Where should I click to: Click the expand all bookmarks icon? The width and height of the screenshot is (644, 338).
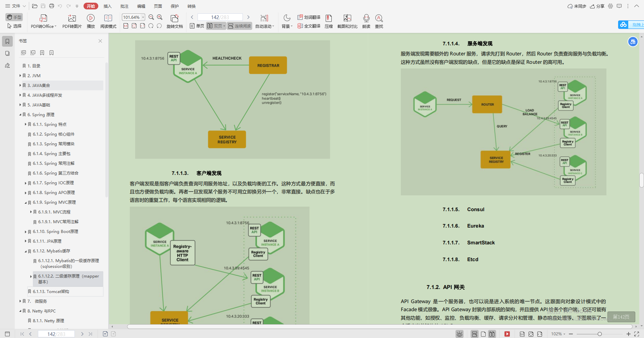pyautogui.click(x=23, y=53)
